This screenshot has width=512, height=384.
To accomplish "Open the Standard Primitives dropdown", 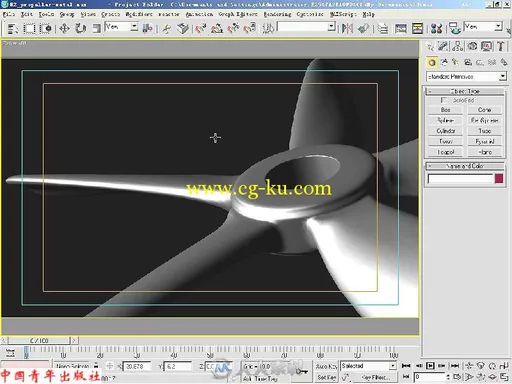I will (466, 77).
